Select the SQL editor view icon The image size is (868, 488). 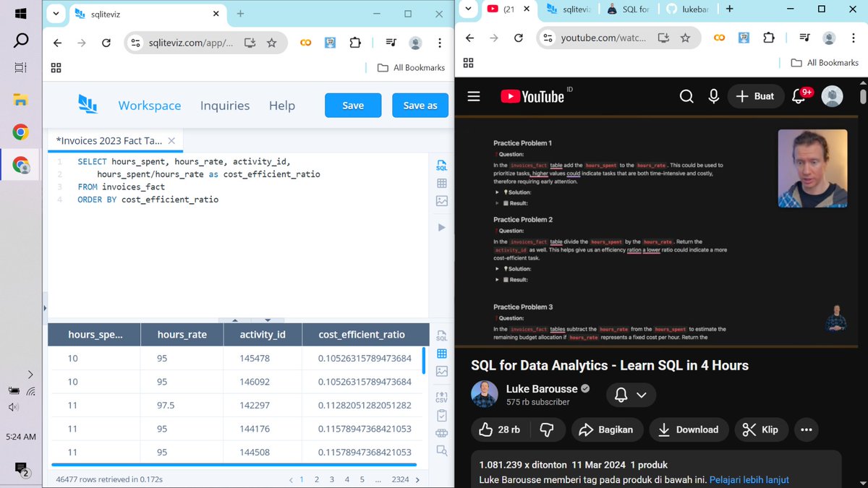[442, 166]
